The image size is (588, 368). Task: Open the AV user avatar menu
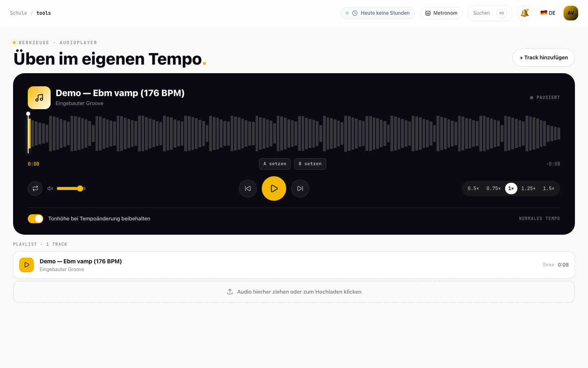571,13
